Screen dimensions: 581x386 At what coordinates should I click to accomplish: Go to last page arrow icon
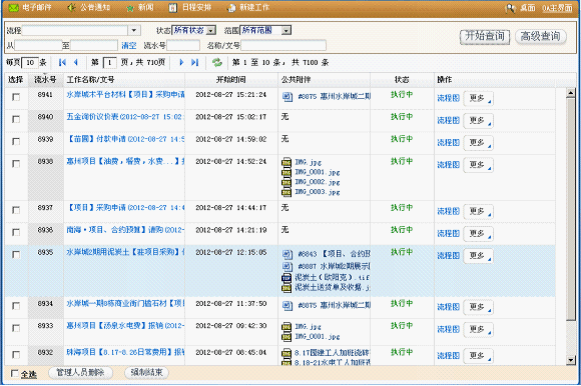click(195, 62)
